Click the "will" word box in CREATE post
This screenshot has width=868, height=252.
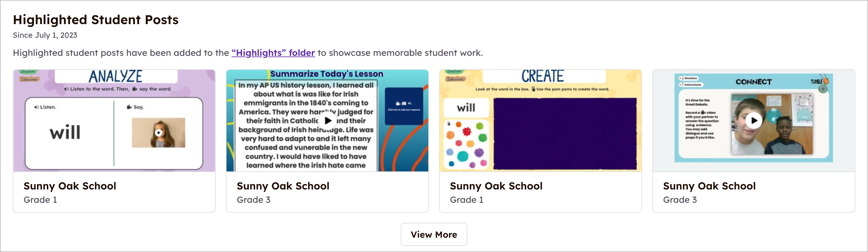[466, 108]
